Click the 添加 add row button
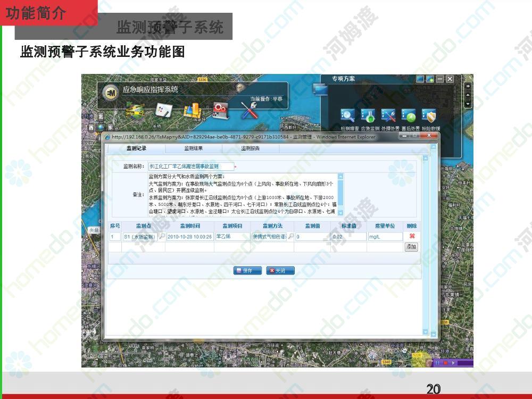This screenshot has height=399, width=532. click(x=411, y=247)
